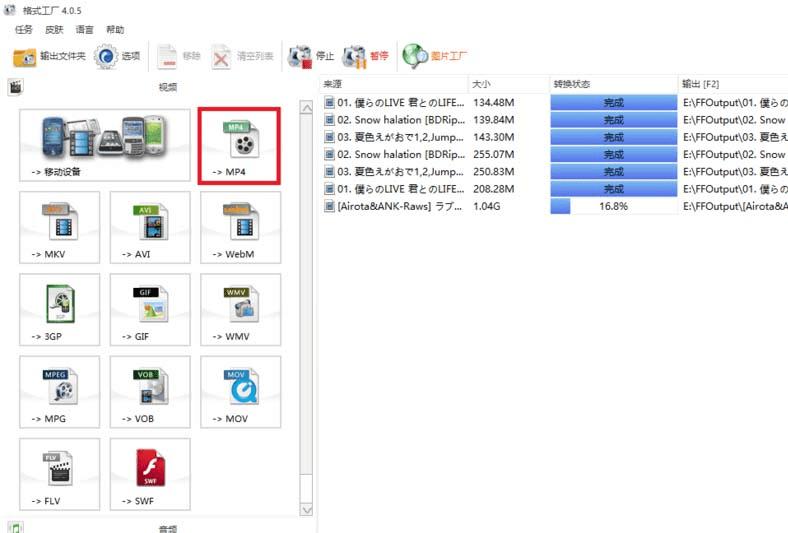Image resolution: width=788 pixels, height=533 pixels.
Task: Select the 255.07M Snow halation task row
Action: point(554,154)
